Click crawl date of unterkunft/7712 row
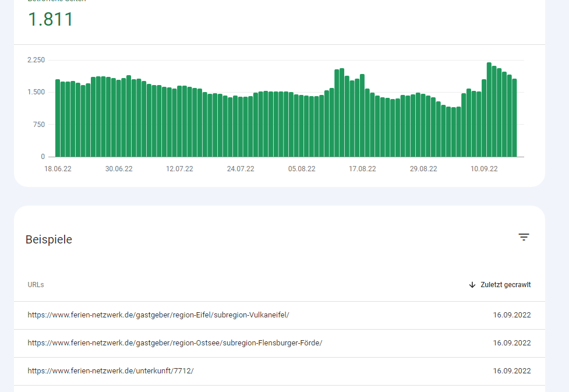 [511, 371]
